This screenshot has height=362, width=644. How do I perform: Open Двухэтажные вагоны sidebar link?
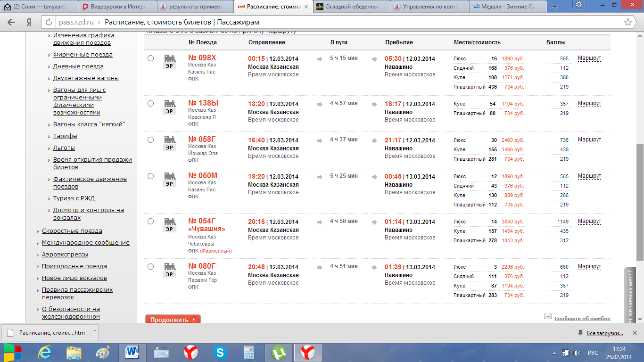coord(86,78)
